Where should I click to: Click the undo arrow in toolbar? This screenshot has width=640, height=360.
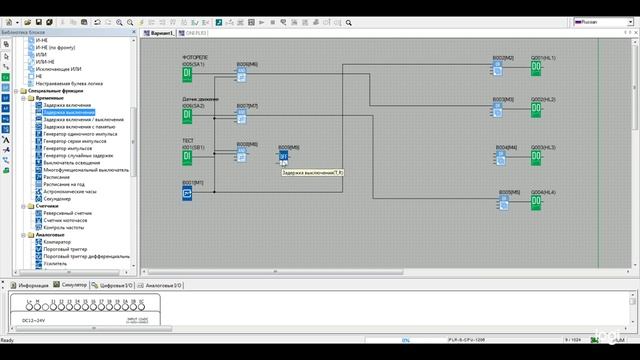click(97, 22)
